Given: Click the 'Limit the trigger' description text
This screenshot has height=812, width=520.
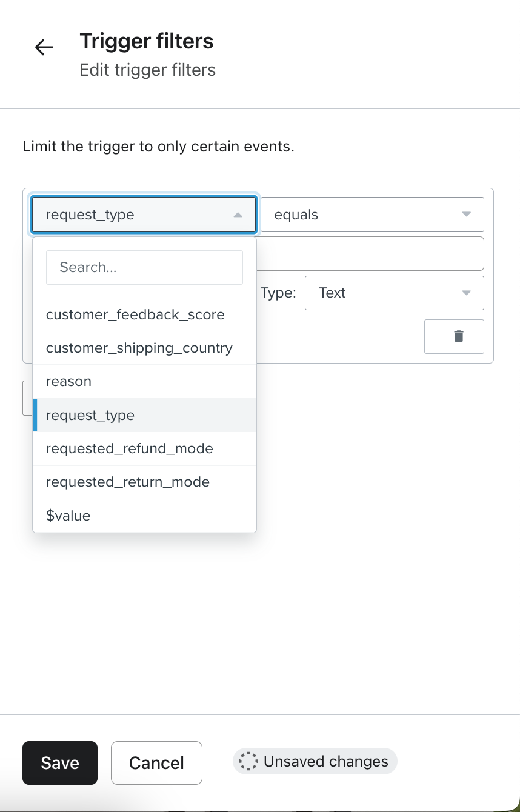Looking at the screenshot, I should click(x=158, y=147).
